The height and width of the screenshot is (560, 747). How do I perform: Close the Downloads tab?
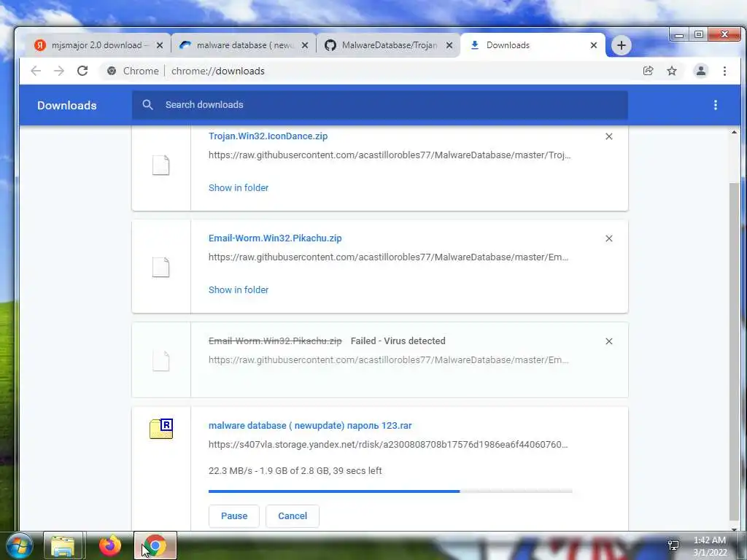(x=594, y=45)
